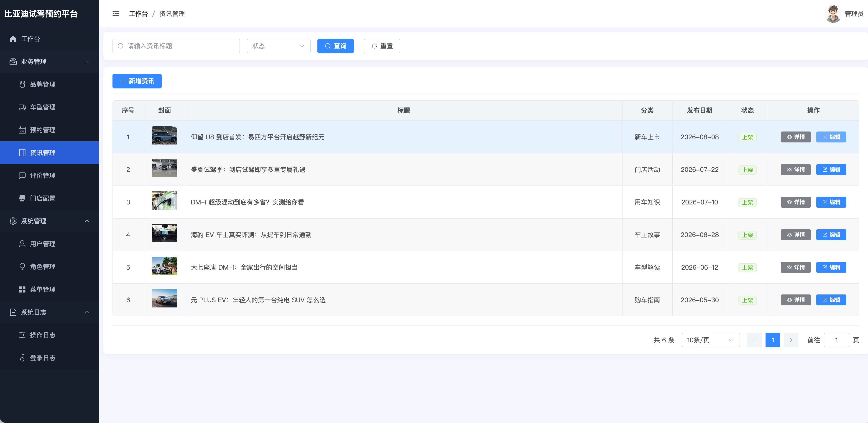The height and width of the screenshot is (423, 868).
Task: View 详情 for 元 PLUS EV article
Action: pos(796,300)
